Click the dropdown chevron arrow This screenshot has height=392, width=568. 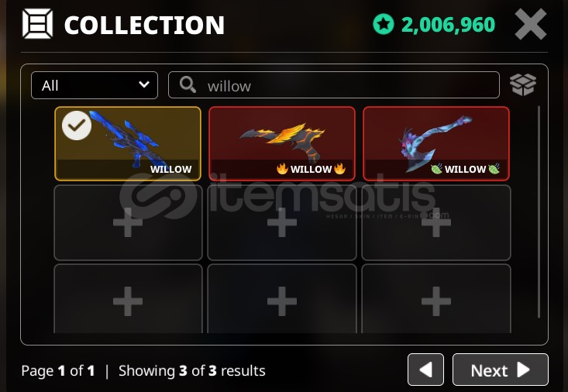[x=144, y=84]
